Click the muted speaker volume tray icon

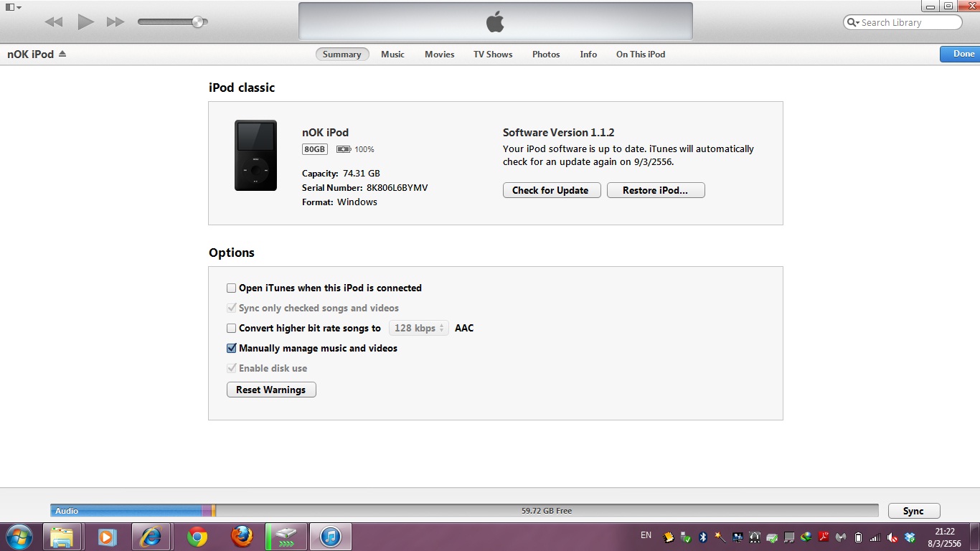892,537
